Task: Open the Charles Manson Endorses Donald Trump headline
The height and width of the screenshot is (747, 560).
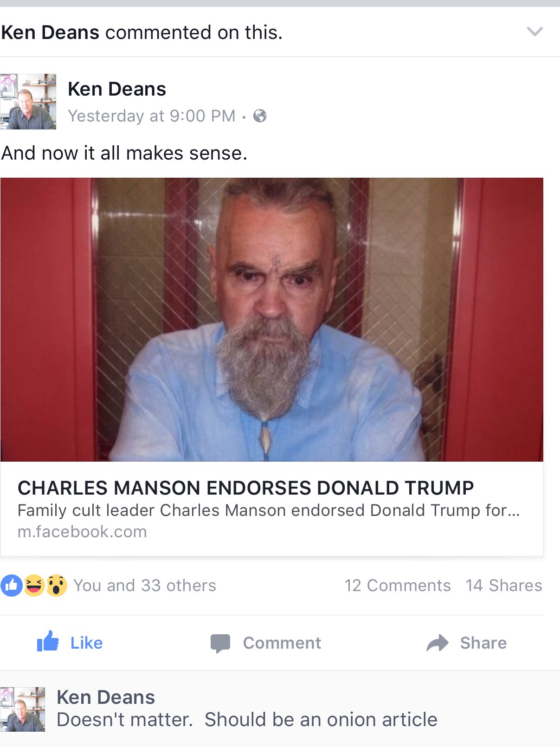Action: tap(245, 488)
